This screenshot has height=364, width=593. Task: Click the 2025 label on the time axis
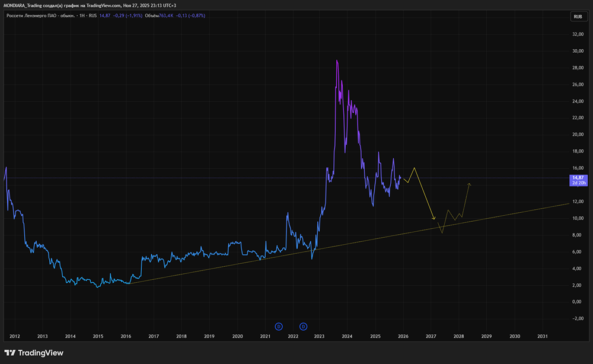coord(375,336)
